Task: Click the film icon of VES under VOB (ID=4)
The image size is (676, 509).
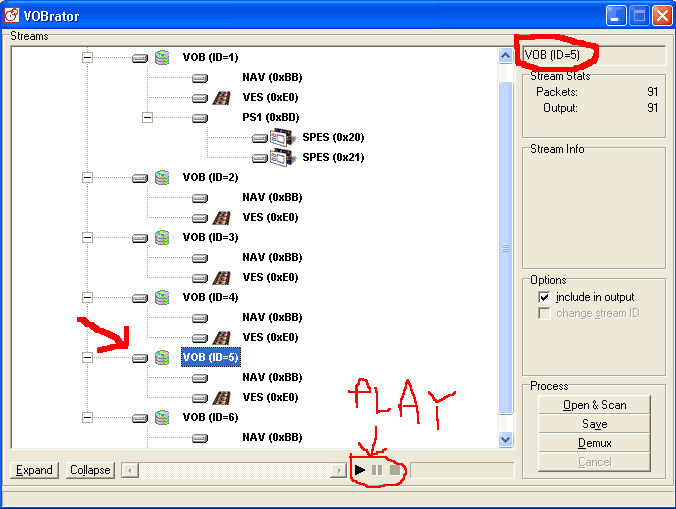Action: [222, 337]
